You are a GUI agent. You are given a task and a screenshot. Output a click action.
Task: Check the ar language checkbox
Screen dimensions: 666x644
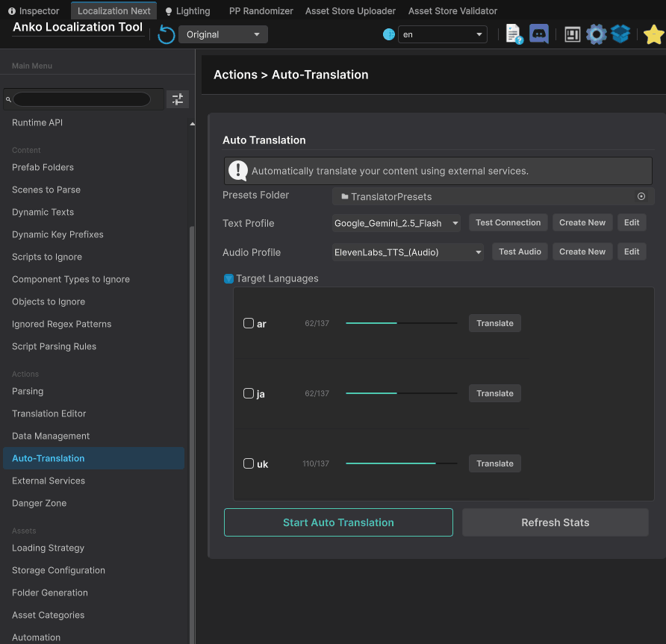click(x=249, y=322)
